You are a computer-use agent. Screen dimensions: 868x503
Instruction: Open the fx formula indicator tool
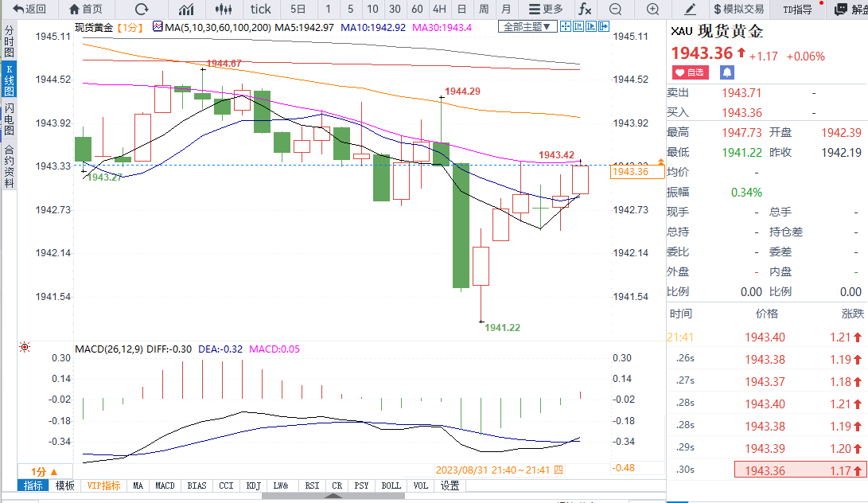[x=585, y=9]
